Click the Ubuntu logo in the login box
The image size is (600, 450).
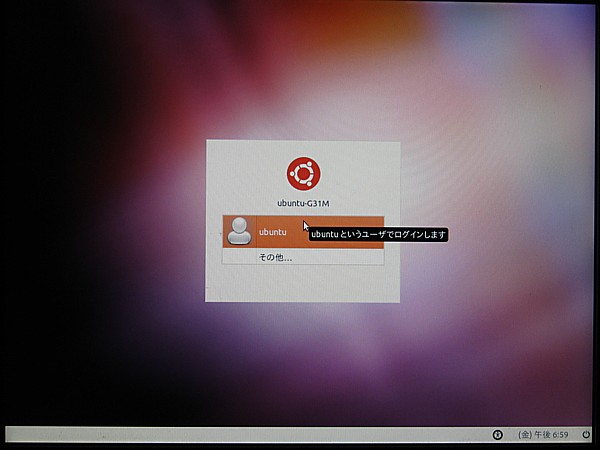tap(303, 173)
